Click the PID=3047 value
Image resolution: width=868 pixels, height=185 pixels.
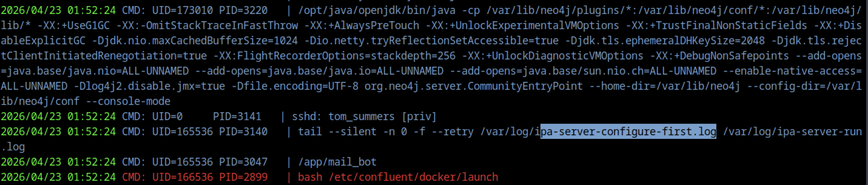coord(243,162)
